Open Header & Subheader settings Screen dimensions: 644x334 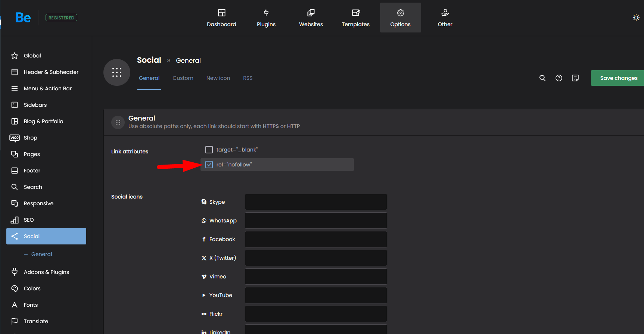point(46,72)
